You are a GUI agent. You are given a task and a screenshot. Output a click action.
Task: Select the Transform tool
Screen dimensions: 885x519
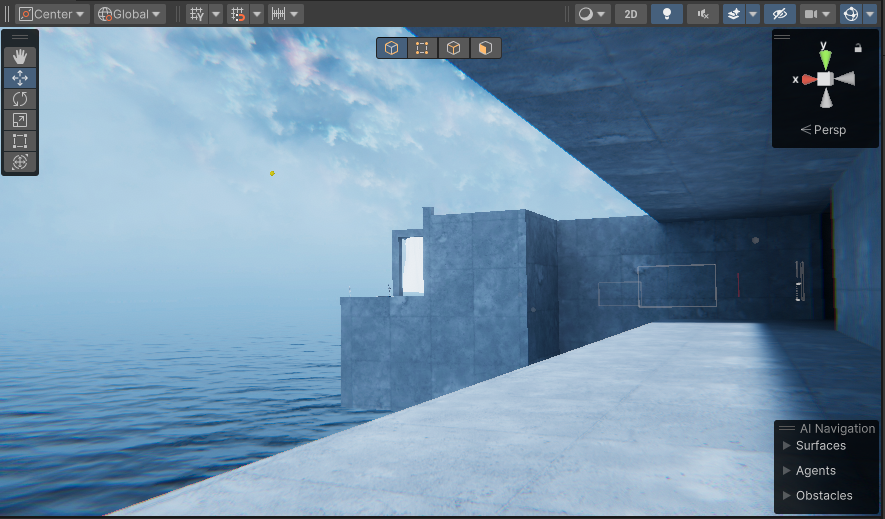[20, 162]
